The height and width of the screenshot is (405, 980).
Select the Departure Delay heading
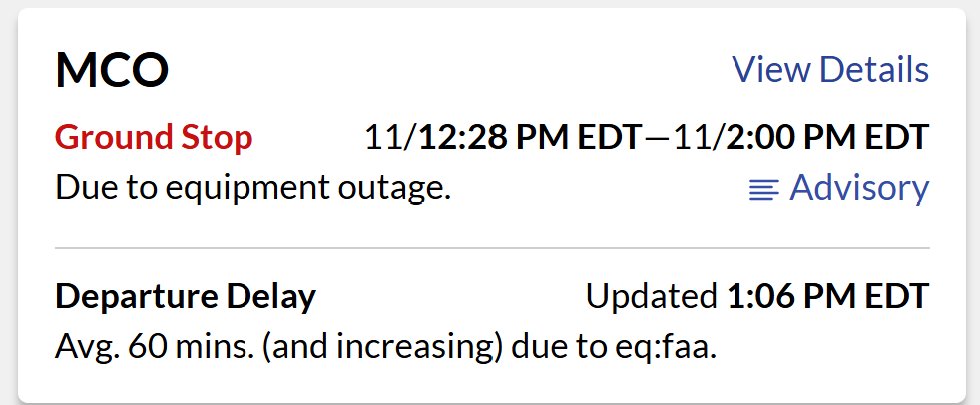pos(186,296)
